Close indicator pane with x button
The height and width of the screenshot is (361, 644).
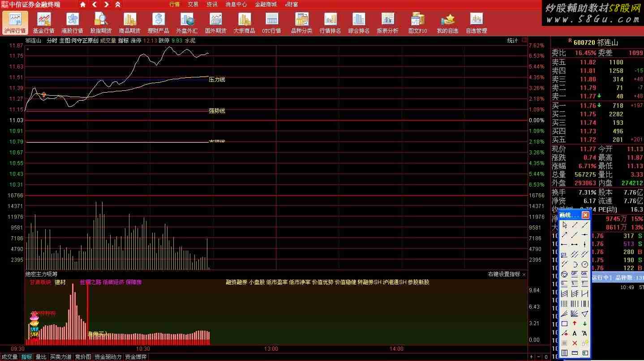524,274
